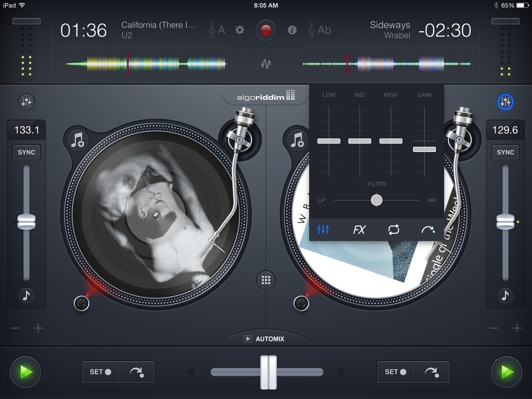The width and height of the screenshot is (532, 399).
Task: Open left deck key A indicator
Action: [x=217, y=30]
